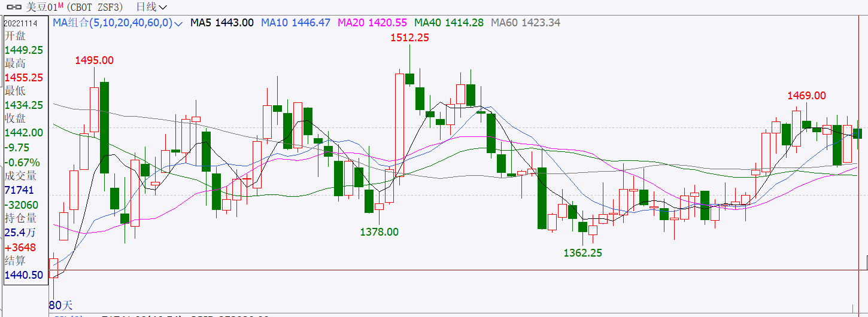868x317 pixels.
Task: Click the 最高 label in info panel
Action: (16, 64)
